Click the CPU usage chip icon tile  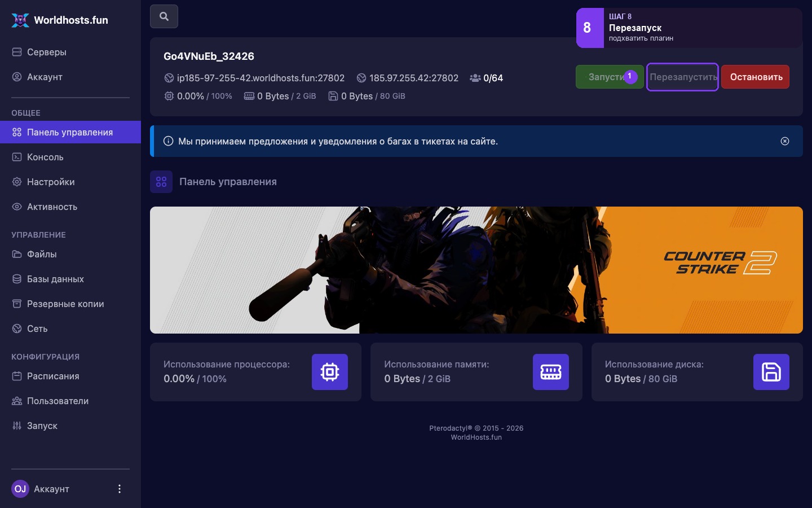click(330, 372)
